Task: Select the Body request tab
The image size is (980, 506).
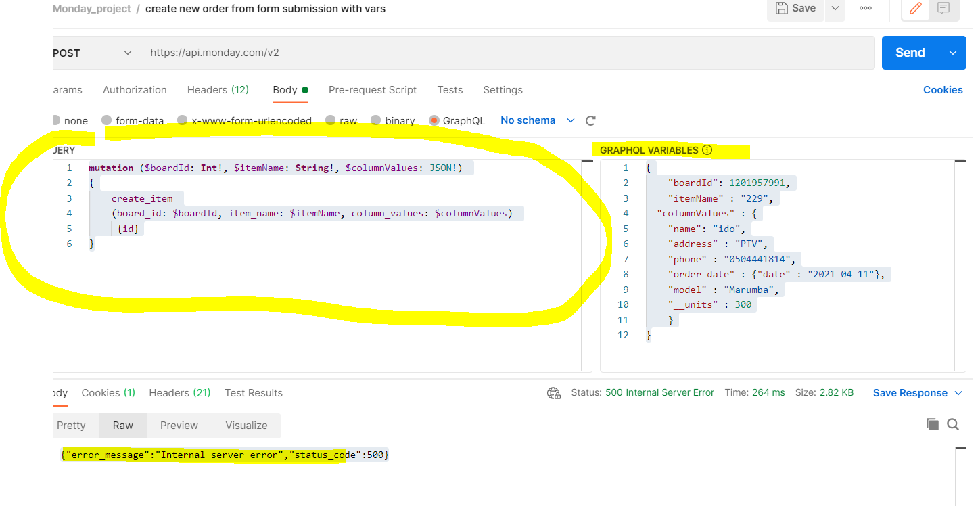Action: tap(290, 90)
